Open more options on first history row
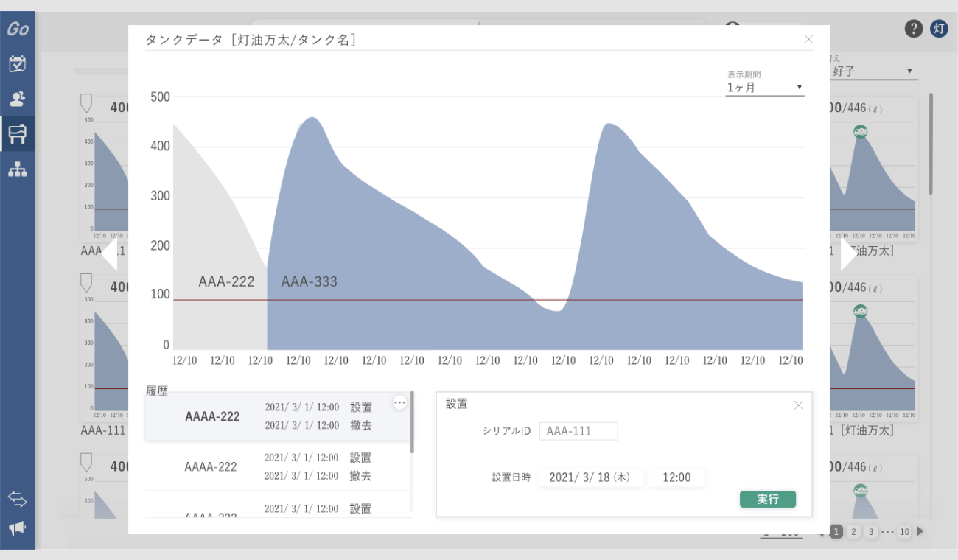958x560 pixels. [399, 402]
